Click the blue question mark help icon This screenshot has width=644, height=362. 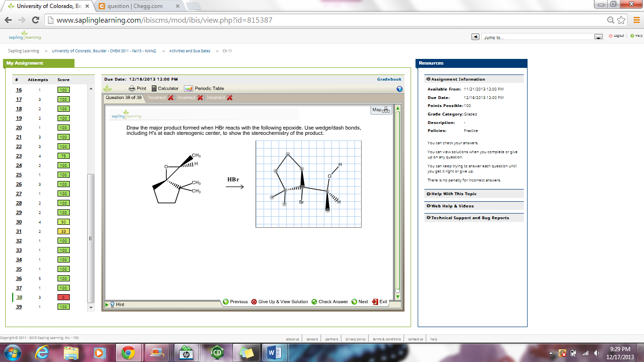399,89
